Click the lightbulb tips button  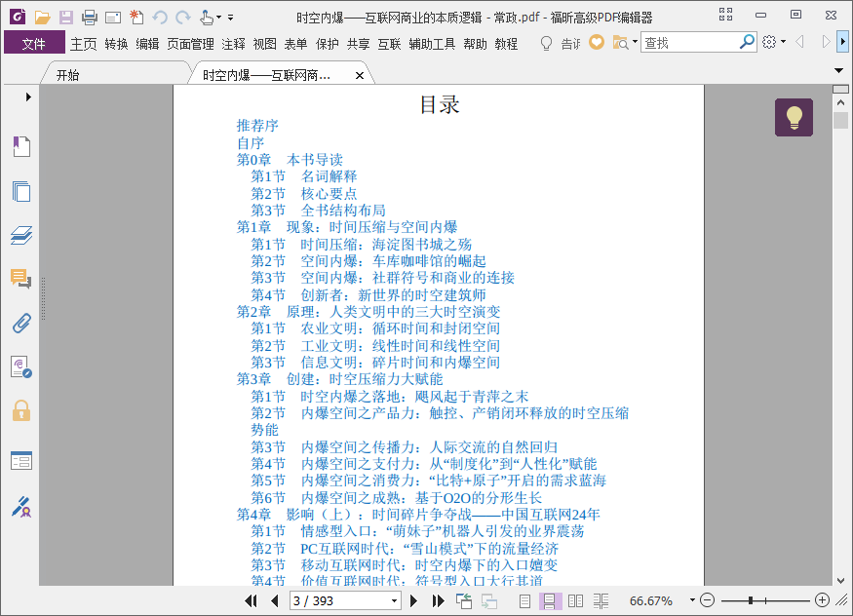coord(794,117)
